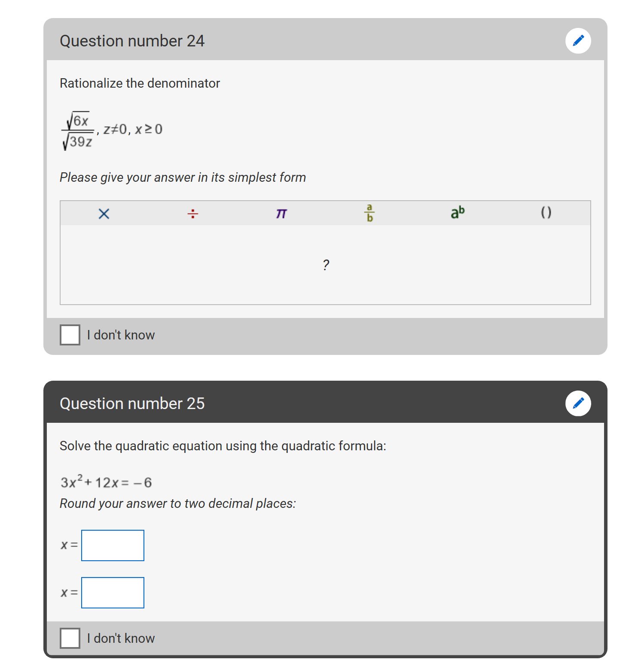Insert a multiplication sign from the math toolbar

coord(104,214)
